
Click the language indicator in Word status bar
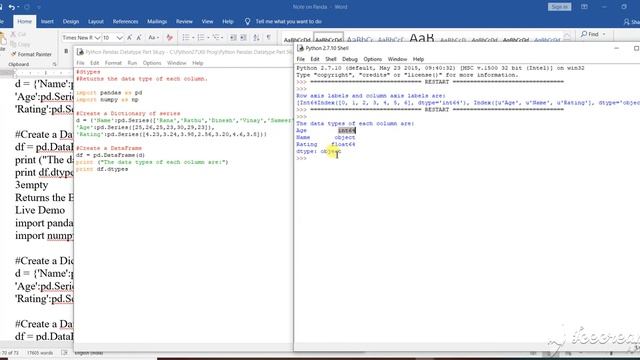pos(89,353)
